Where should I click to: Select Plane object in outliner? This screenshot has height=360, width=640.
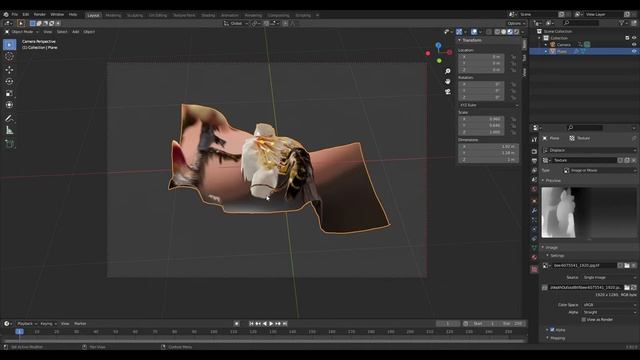[x=562, y=51]
